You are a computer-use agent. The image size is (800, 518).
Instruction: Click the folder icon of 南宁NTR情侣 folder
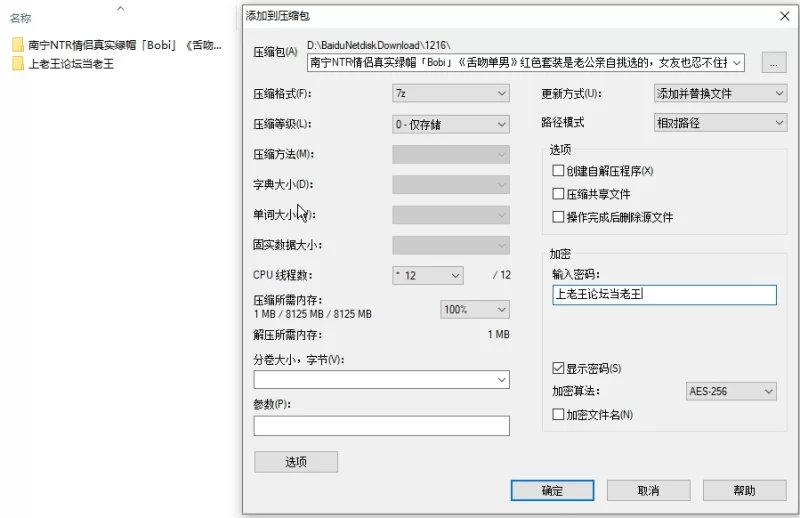[18, 45]
